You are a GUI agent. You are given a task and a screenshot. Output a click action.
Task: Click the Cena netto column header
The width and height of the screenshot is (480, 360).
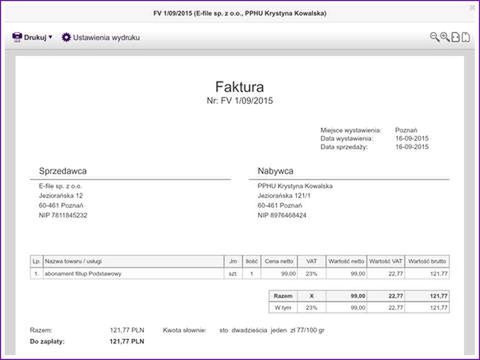[279, 261]
